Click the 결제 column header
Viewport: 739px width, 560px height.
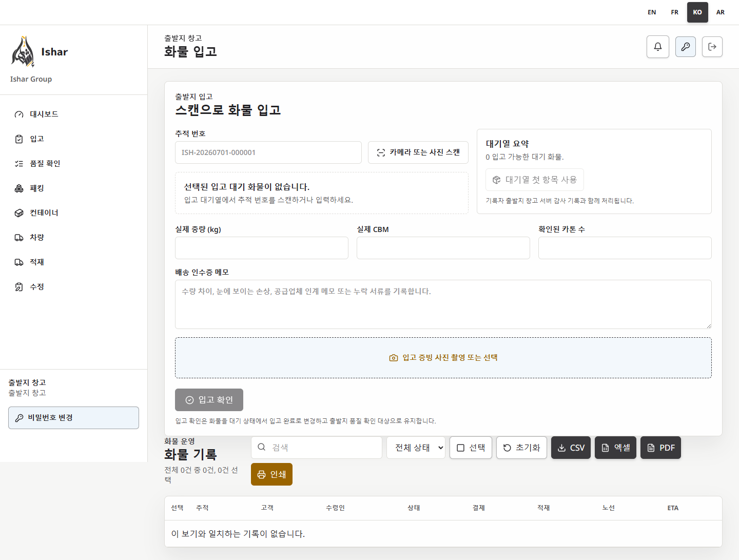[479, 508]
